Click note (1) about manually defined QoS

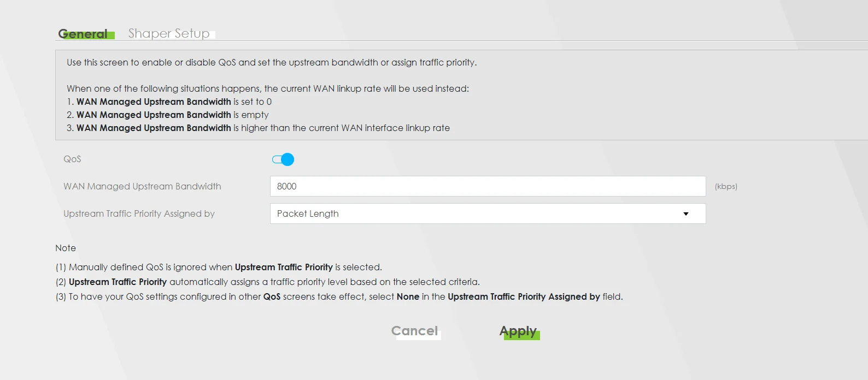click(x=219, y=268)
